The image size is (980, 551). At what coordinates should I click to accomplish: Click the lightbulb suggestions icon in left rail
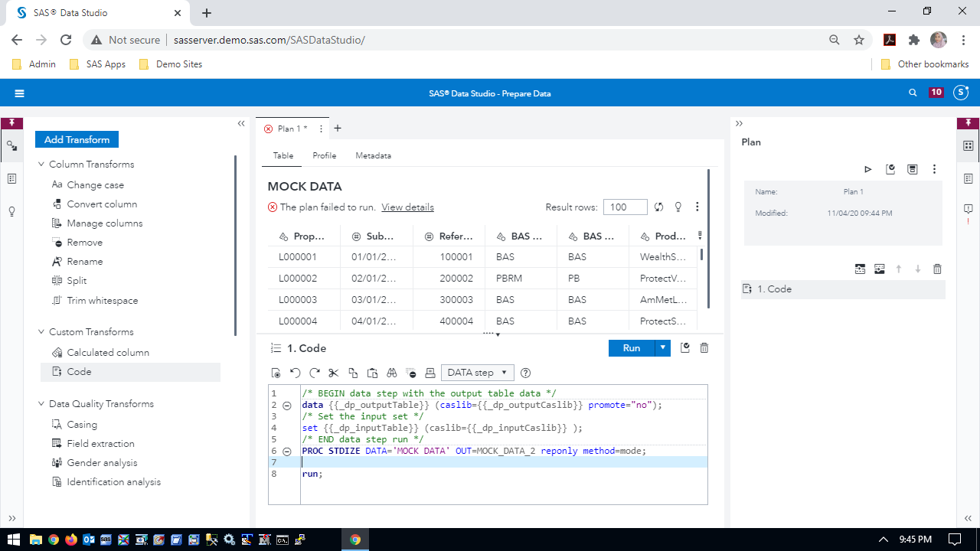tap(12, 211)
